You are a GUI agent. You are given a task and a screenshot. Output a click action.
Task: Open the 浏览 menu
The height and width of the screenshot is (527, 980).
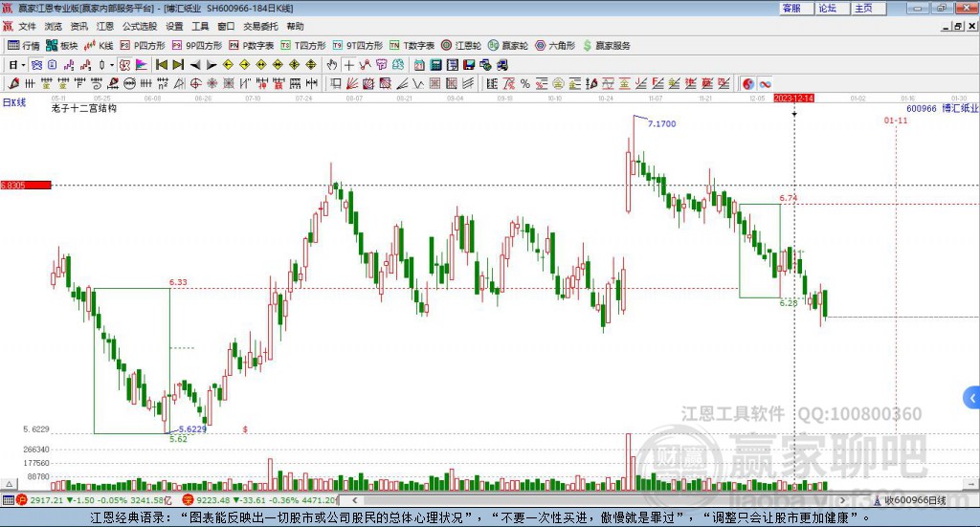[54, 26]
